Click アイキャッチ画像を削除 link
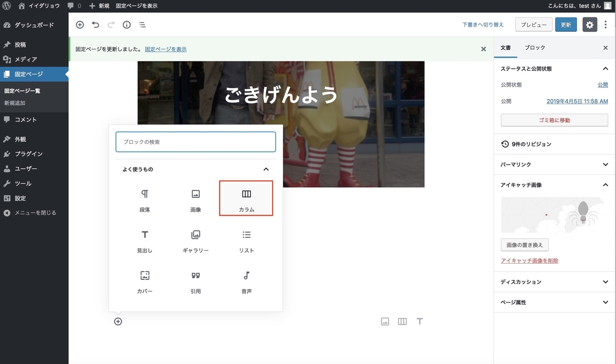The image size is (616, 364). pos(529,261)
